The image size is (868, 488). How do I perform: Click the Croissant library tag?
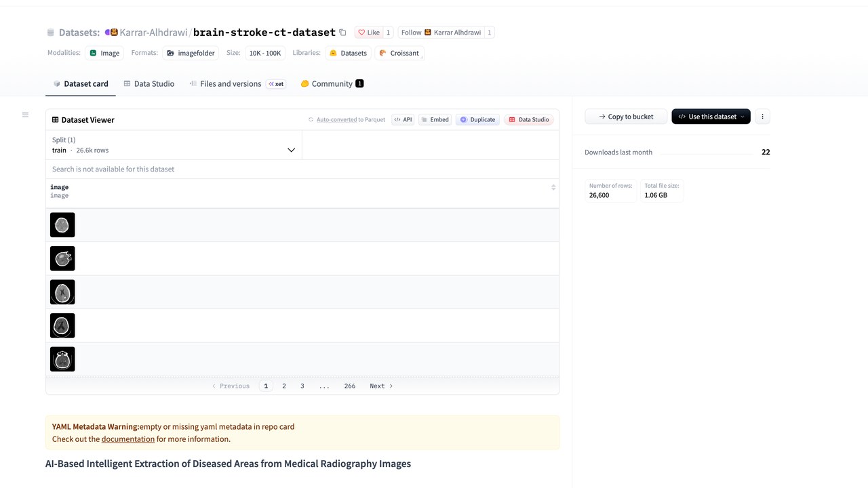tap(399, 53)
